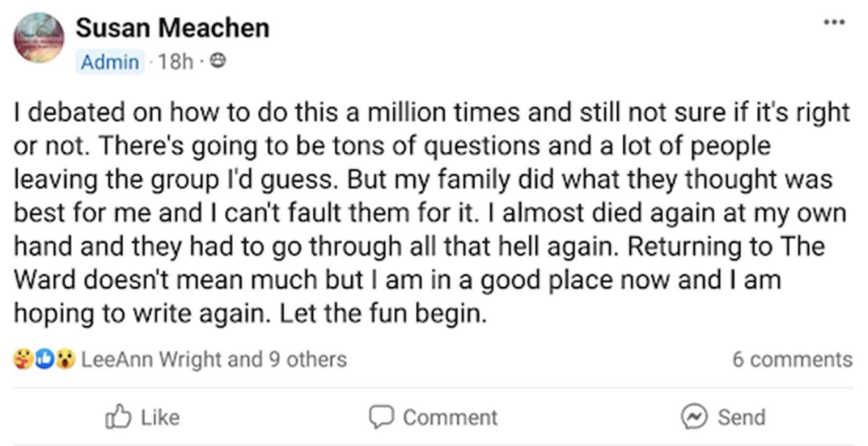Screen dimensions: 868x446
Task: Click the care reaction emoji
Action: pyautogui.click(x=19, y=358)
